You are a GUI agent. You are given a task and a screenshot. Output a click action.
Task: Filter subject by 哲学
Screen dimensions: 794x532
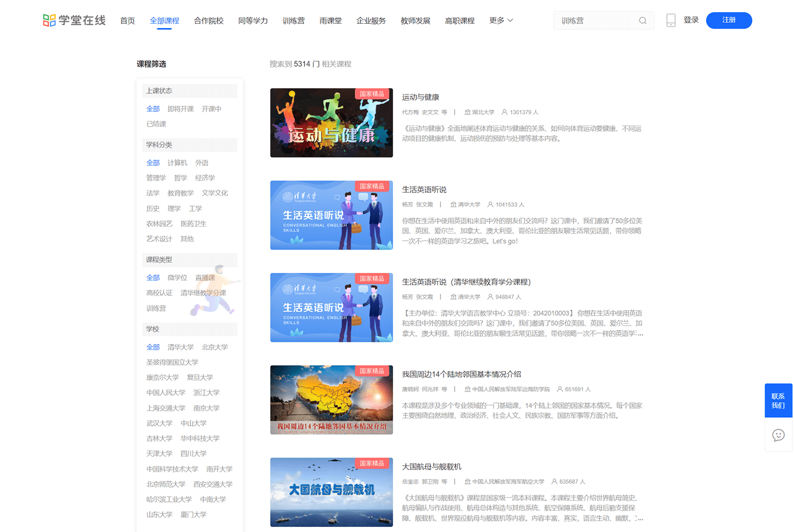pos(181,178)
